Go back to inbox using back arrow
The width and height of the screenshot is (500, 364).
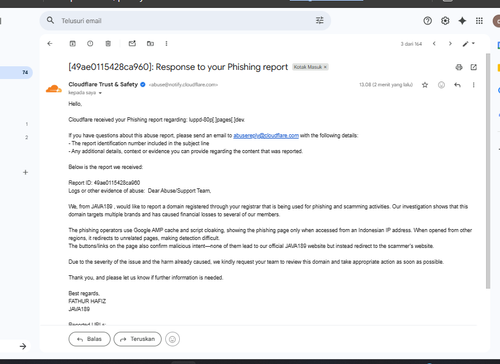point(50,44)
